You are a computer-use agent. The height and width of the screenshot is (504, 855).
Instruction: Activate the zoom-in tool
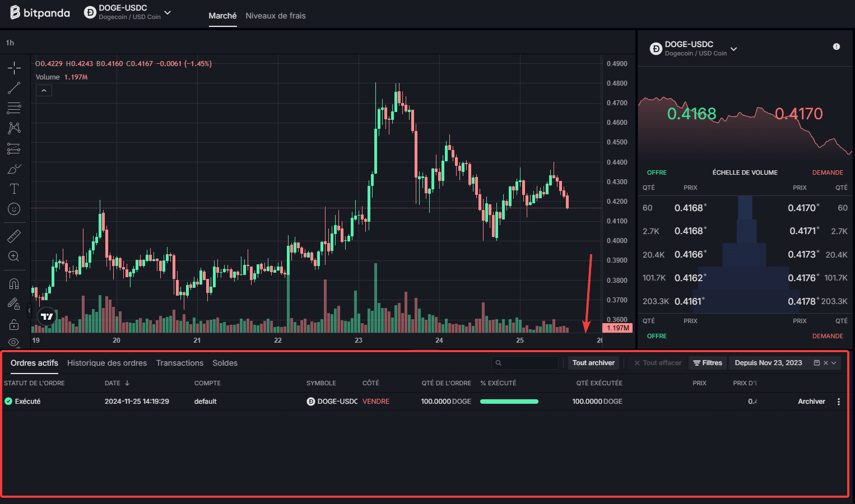click(x=14, y=256)
